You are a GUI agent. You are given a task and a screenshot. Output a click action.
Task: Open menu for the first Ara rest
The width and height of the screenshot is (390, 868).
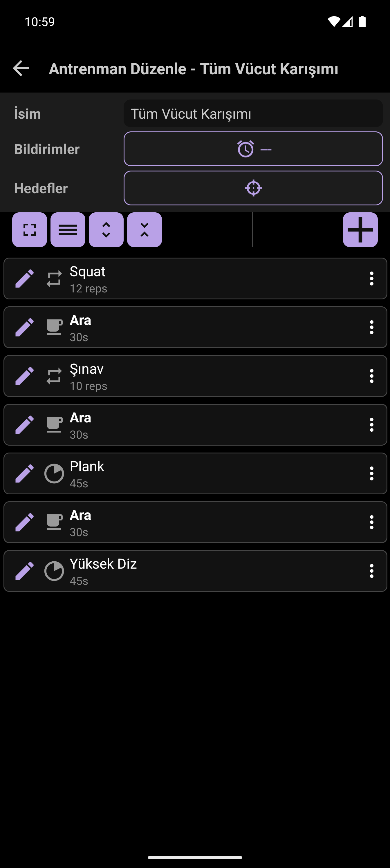[x=371, y=327]
